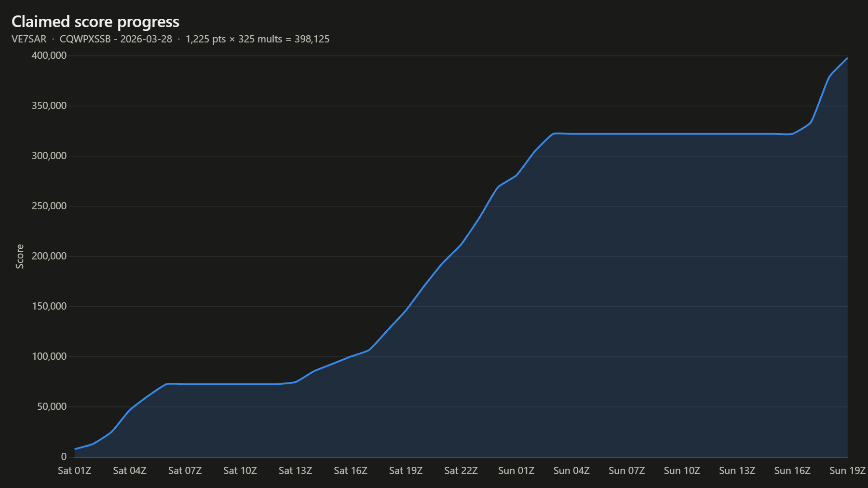Click the 'Sat 04Z' x-axis label
This screenshot has height=488, width=868.
130,471
